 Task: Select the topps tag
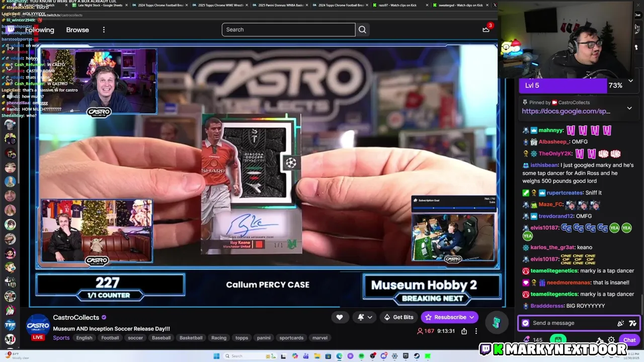click(242, 338)
